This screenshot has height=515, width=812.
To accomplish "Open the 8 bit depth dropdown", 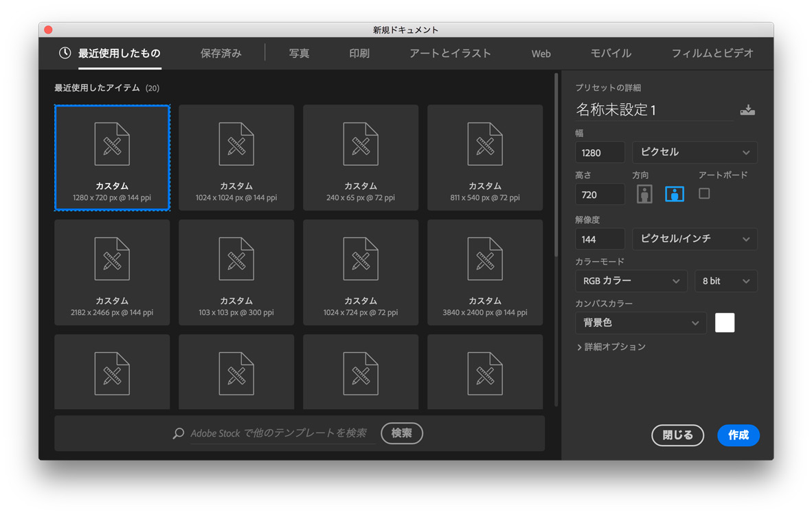I will 725,281.
